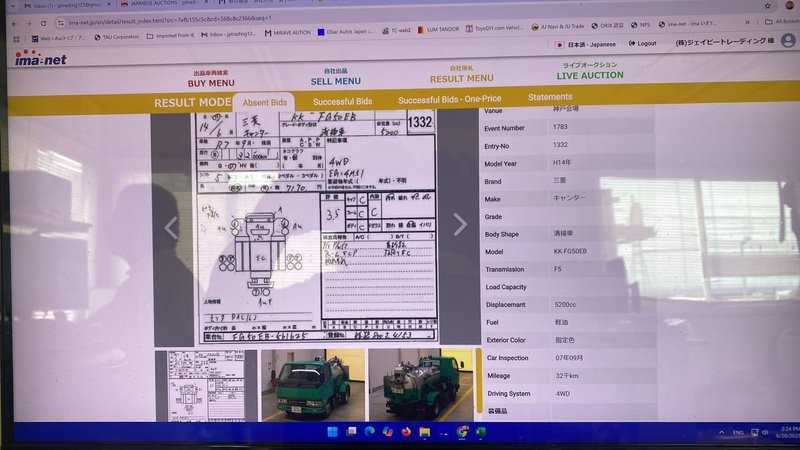Launch Firefox from the taskbar
800x450 pixels.
pyautogui.click(x=405, y=432)
